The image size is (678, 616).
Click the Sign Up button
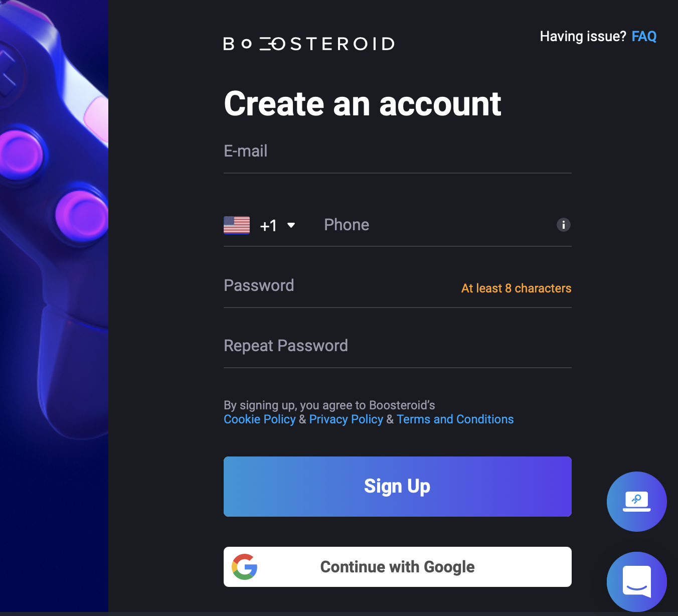(x=398, y=487)
